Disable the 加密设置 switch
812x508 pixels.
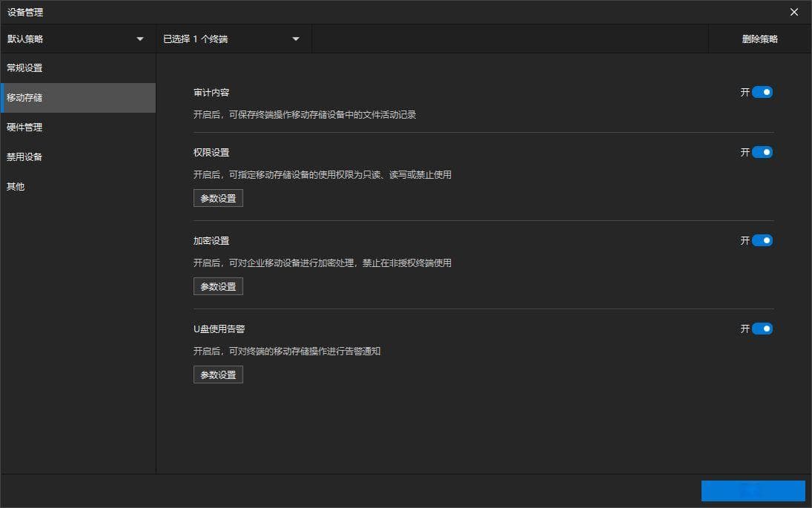coord(762,240)
